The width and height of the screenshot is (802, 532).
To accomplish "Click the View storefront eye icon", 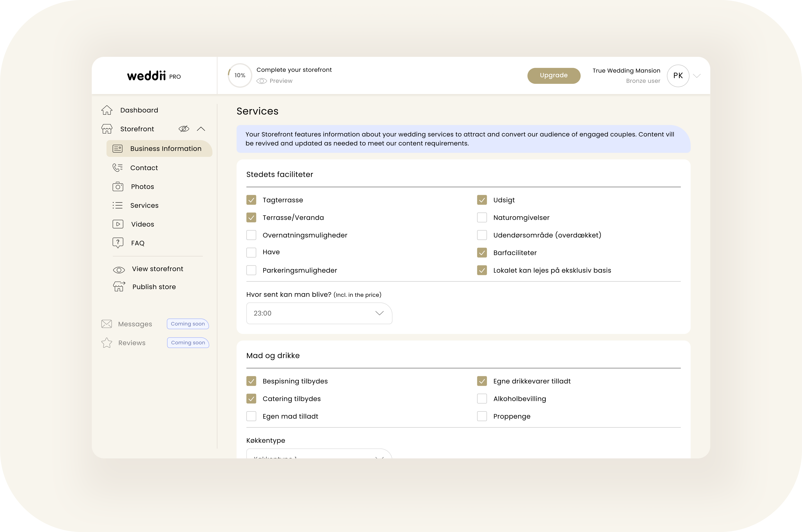I will coord(119,270).
